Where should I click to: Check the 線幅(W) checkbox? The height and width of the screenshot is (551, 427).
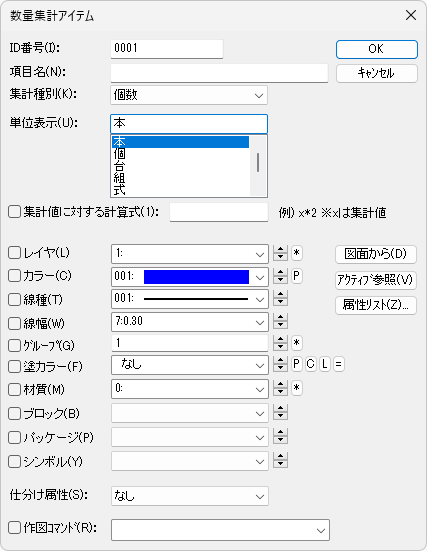14,323
